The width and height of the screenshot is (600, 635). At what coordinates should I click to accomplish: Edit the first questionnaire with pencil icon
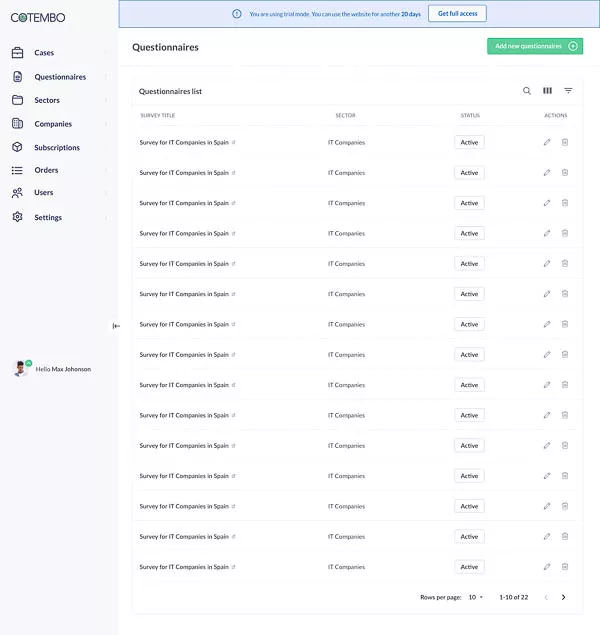547,142
